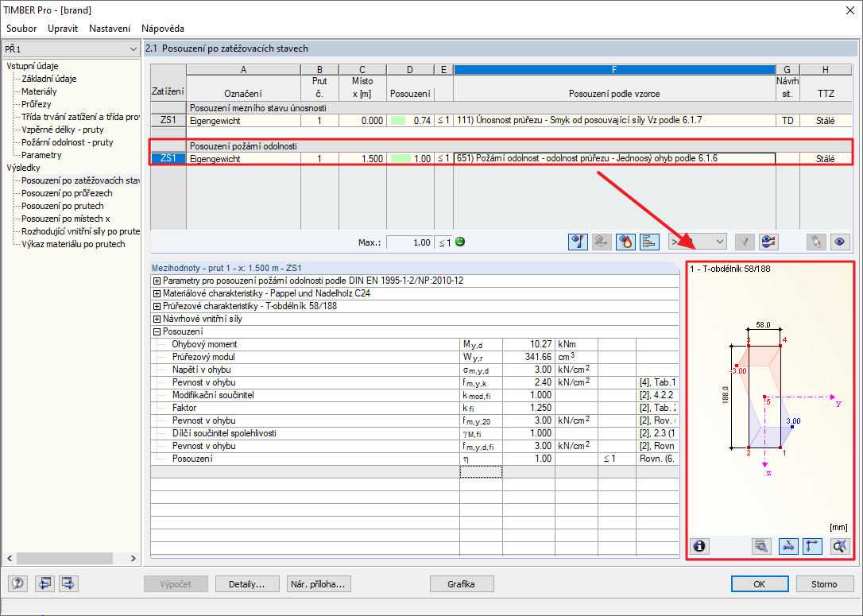Go to previous table window icon
The image size is (863, 616).
(45, 583)
